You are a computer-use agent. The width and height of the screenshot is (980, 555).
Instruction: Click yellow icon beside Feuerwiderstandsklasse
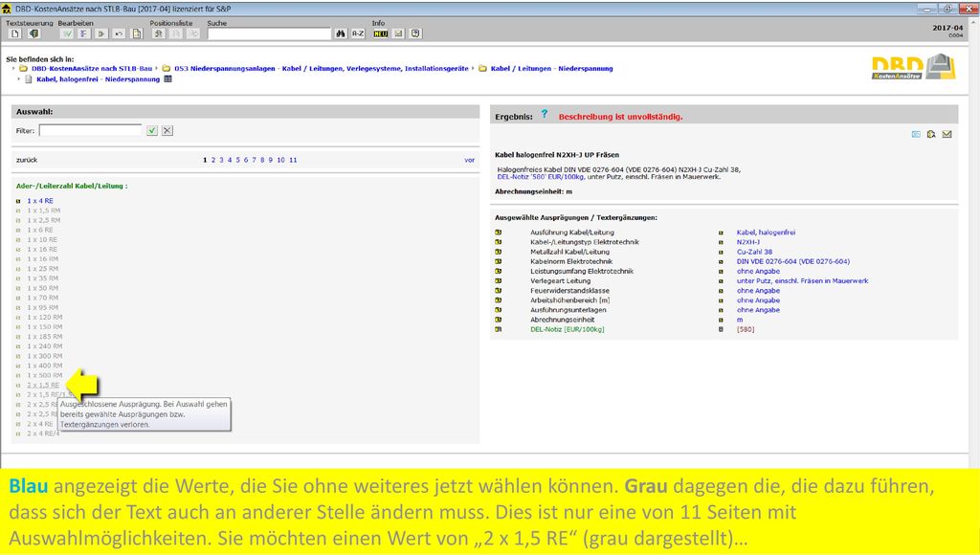click(498, 291)
